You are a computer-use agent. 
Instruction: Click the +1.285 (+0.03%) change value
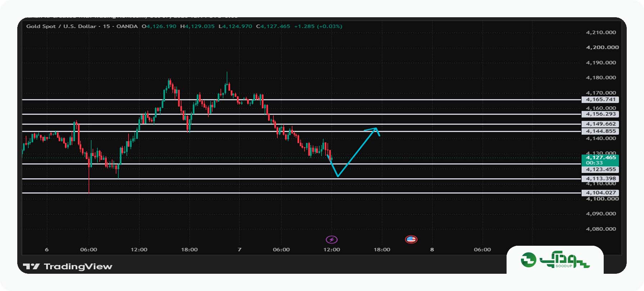(x=318, y=26)
